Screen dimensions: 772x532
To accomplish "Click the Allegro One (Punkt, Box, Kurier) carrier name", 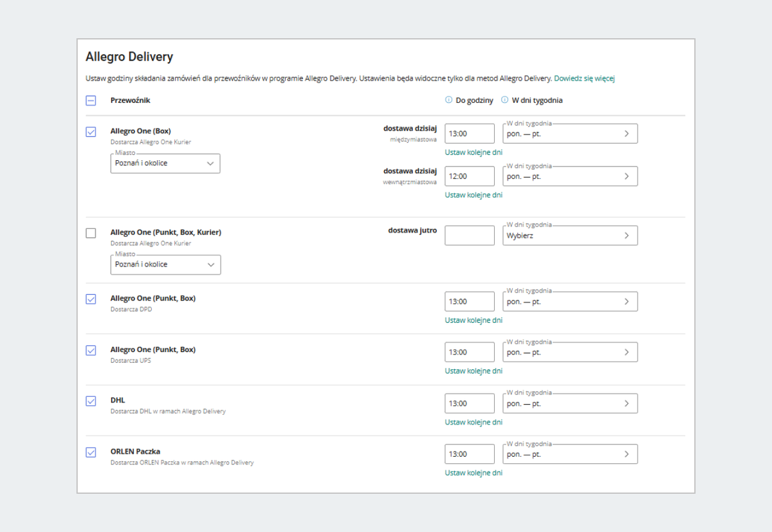I will click(166, 232).
